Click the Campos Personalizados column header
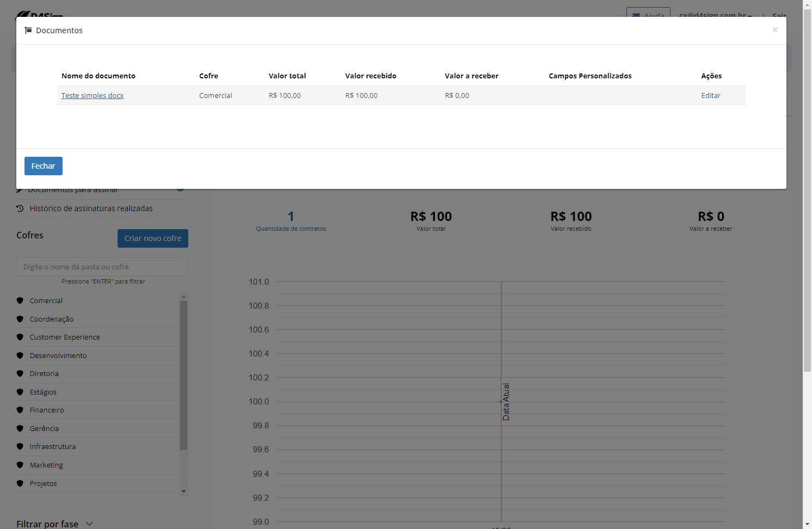 click(590, 76)
